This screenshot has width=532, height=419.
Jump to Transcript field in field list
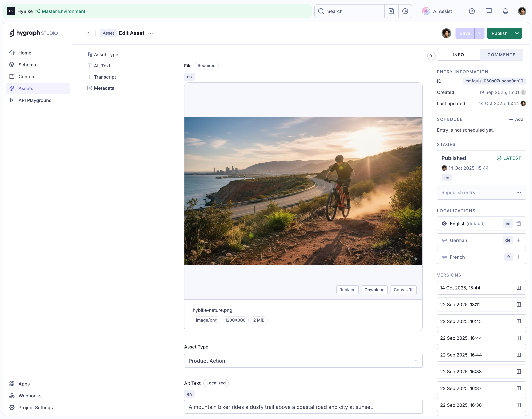[102, 77]
